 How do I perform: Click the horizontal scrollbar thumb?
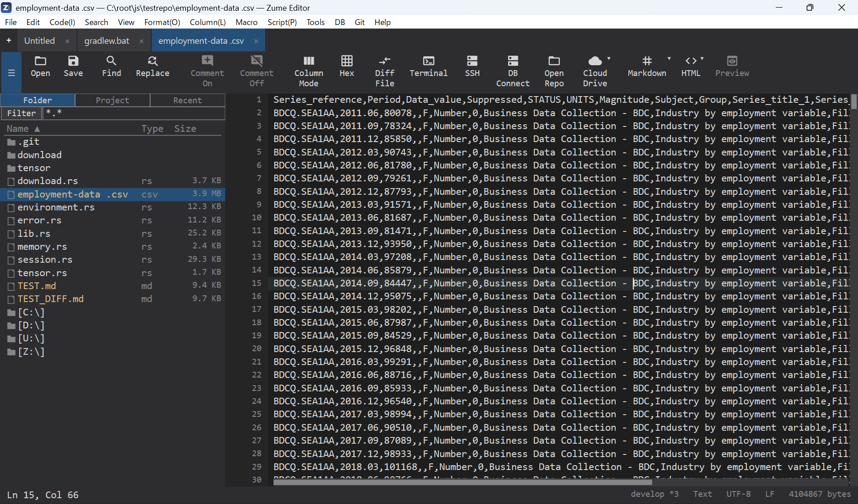tap(463, 482)
